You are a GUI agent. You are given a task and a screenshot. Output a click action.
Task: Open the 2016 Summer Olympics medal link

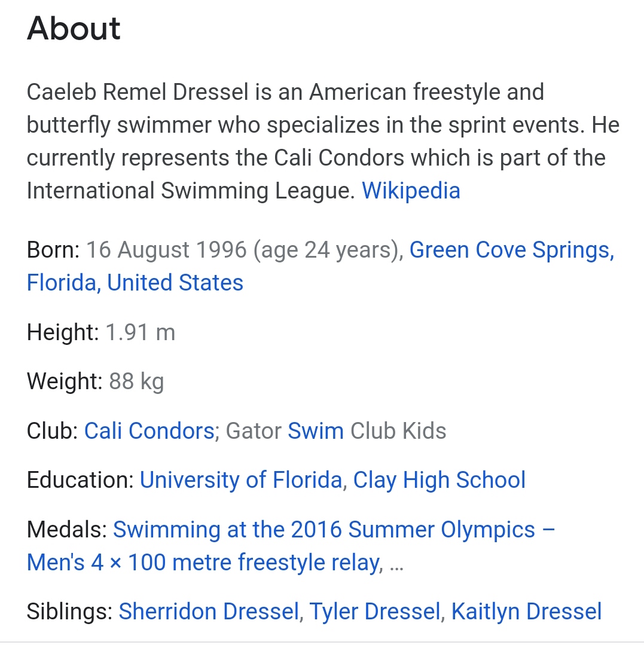[x=334, y=530]
